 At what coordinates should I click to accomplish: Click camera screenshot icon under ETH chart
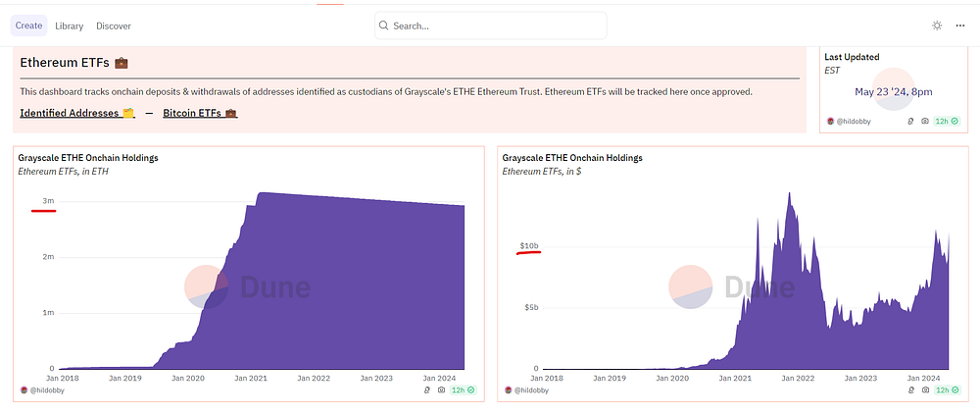pos(441,390)
